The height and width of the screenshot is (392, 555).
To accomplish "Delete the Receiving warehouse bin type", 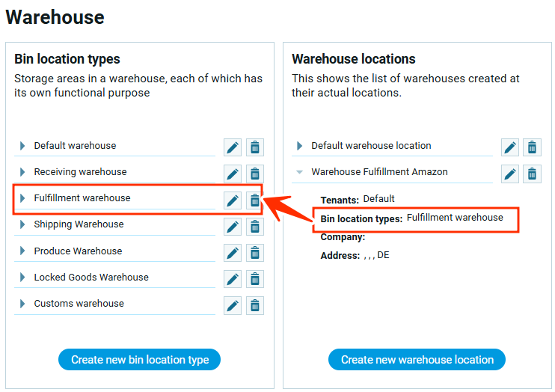I will point(255,174).
